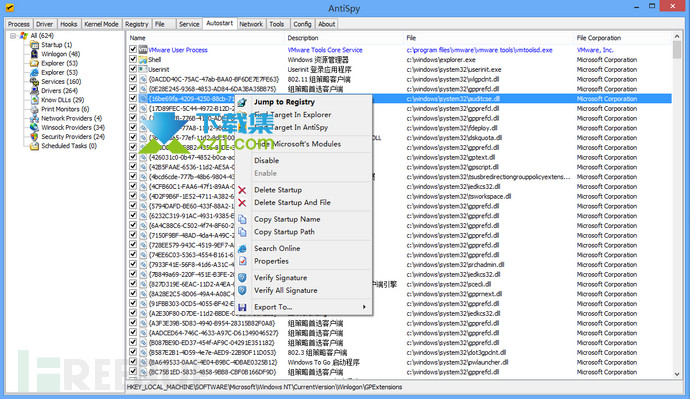
Task: Click red X beside Delete Startup And File
Action: pos(242,203)
